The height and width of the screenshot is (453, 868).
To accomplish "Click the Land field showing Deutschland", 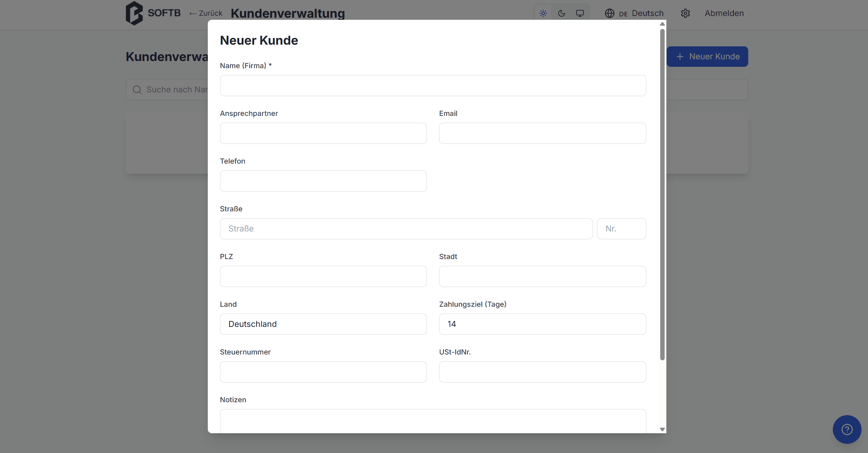I will coord(323,324).
